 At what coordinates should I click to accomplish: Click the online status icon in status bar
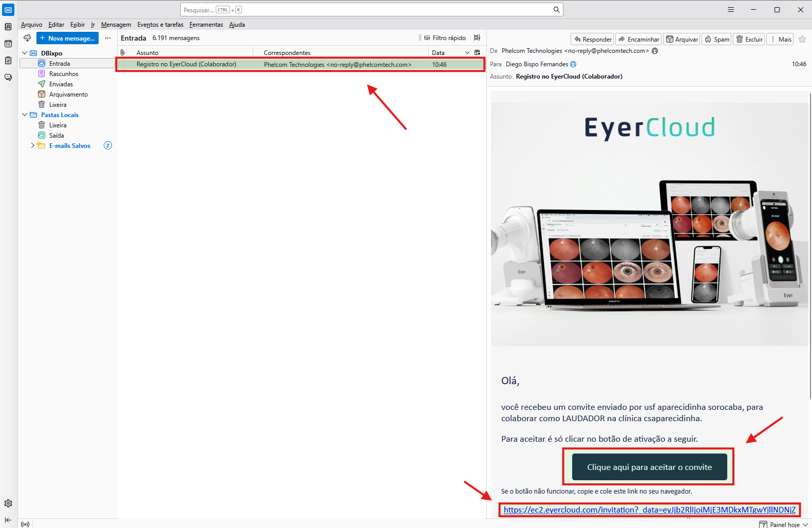tap(25, 524)
